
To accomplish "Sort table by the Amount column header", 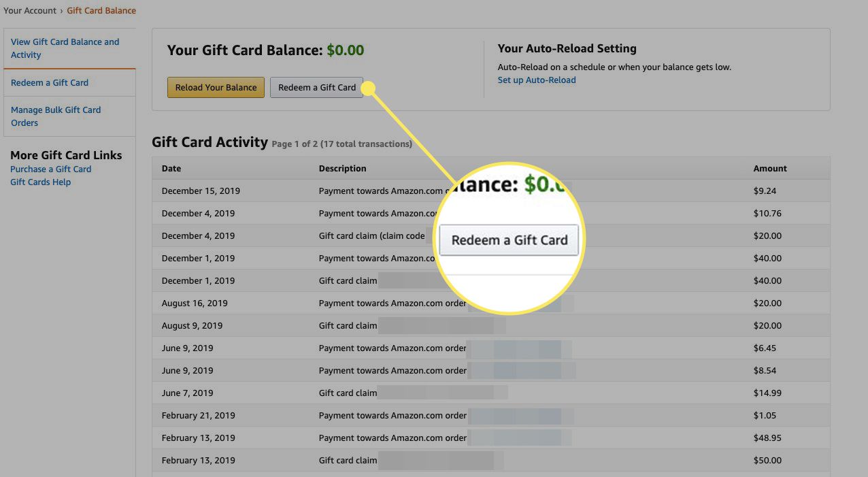I will point(770,168).
